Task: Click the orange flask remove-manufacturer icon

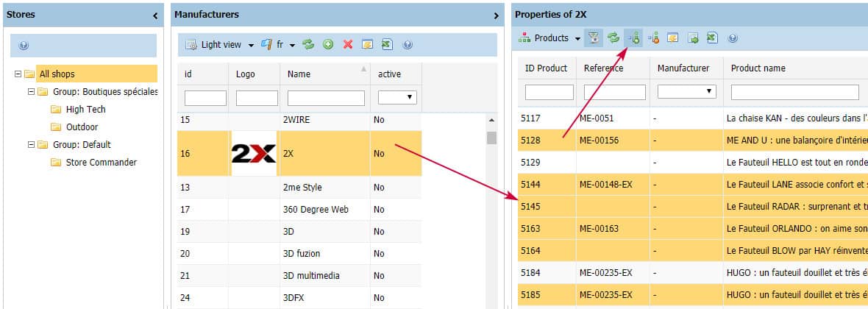Action: [653, 38]
